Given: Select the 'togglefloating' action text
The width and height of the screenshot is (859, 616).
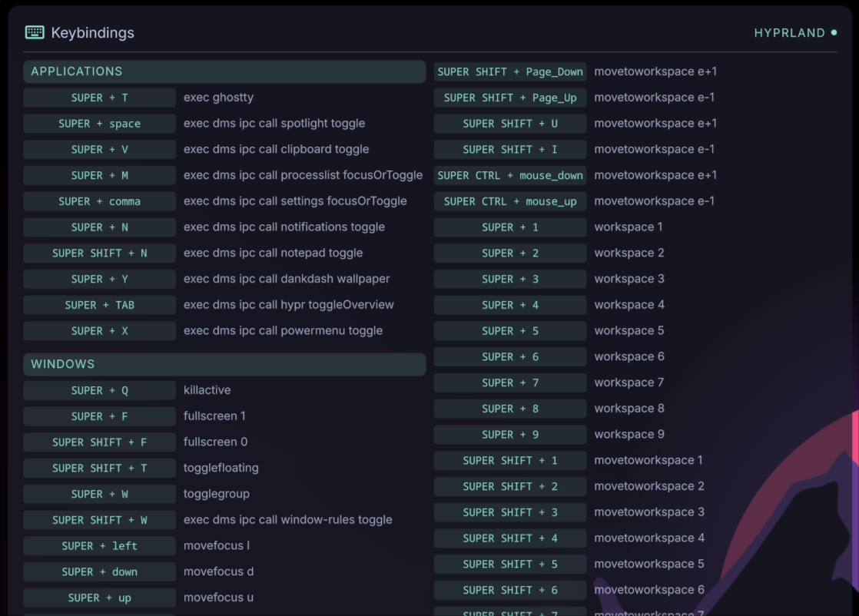Looking at the screenshot, I should tap(221, 468).
